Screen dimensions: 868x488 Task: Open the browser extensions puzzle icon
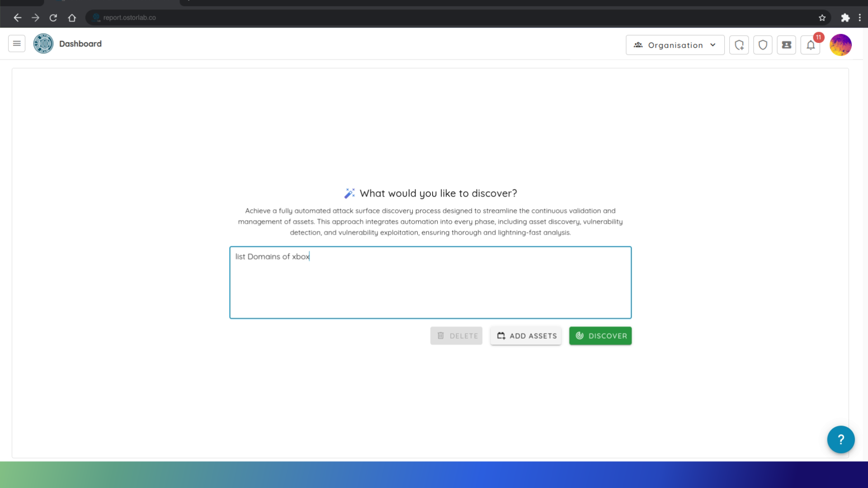point(845,18)
